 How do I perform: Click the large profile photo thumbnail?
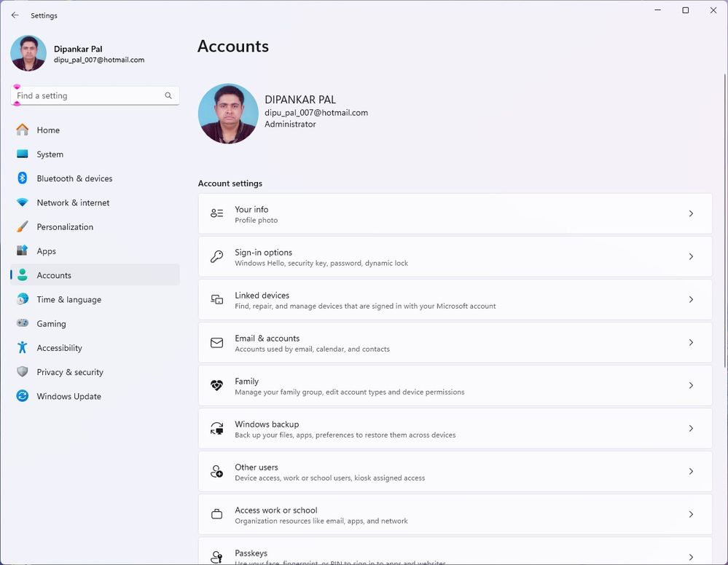tap(228, 114)
